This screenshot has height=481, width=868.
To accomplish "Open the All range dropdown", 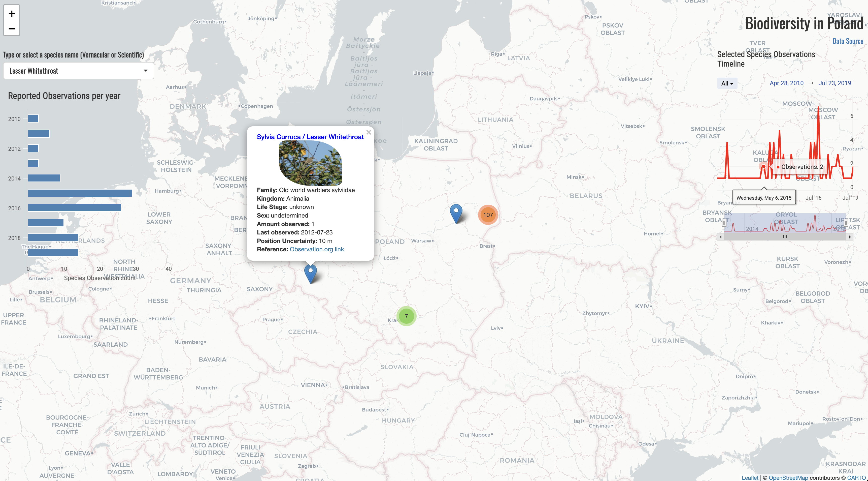I will click(727, 83).
